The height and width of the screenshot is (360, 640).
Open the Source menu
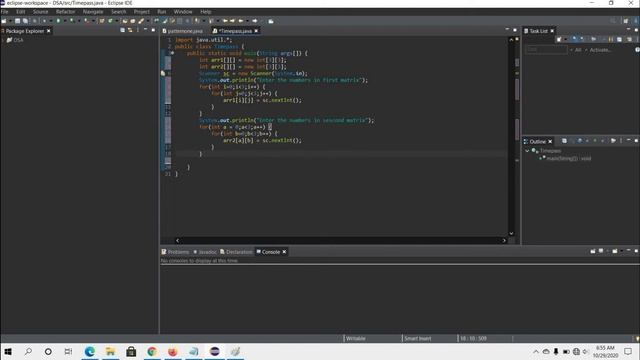click(40, 12)
